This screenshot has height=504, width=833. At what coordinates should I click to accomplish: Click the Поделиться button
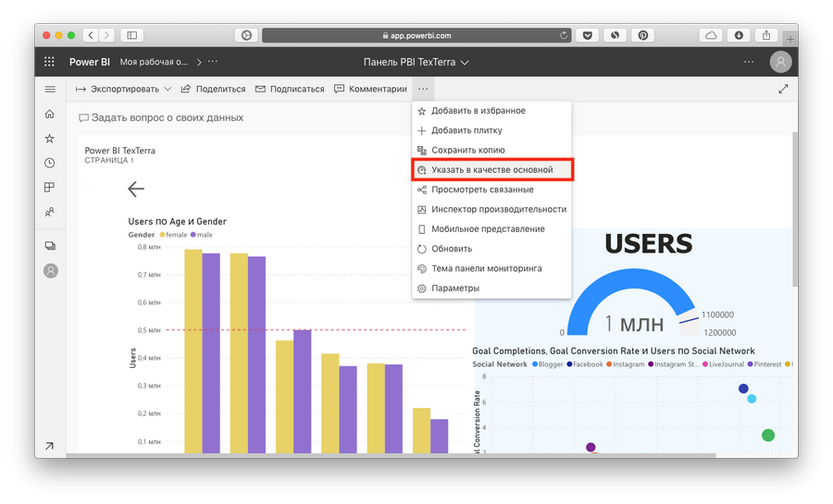[x=214, y=90]
